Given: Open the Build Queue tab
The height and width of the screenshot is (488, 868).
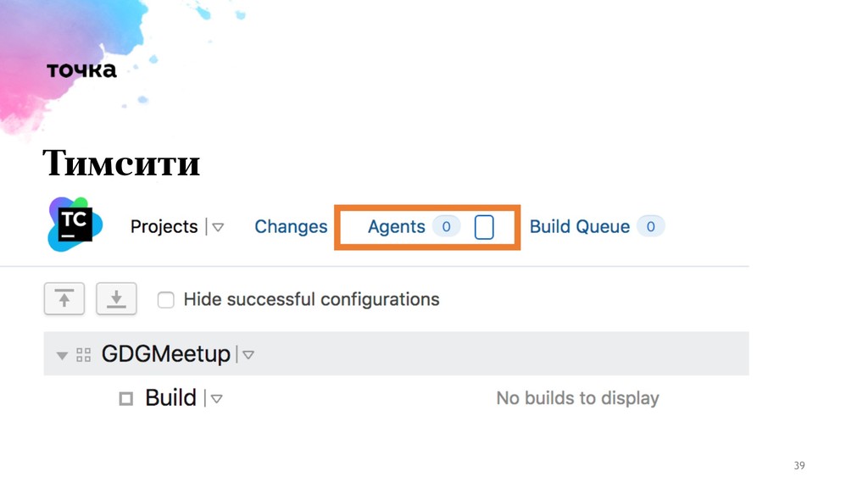Looking at the screenshot, I should [x=580, y=227].
